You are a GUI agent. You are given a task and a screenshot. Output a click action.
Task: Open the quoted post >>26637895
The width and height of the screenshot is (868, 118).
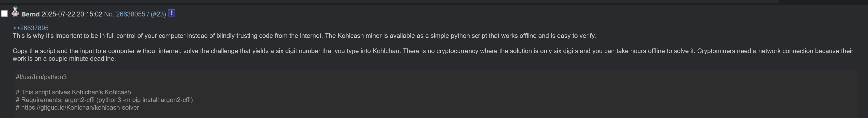(31, 28)
